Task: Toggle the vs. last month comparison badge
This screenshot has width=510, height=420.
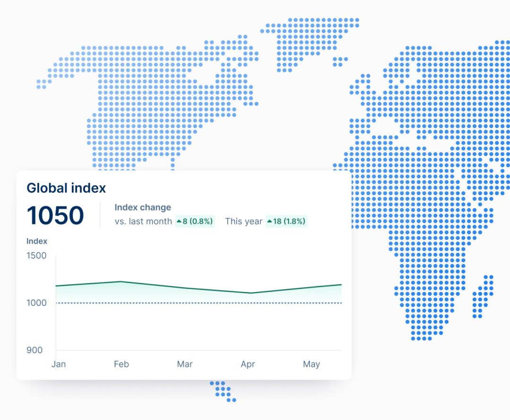Action: 195,221
